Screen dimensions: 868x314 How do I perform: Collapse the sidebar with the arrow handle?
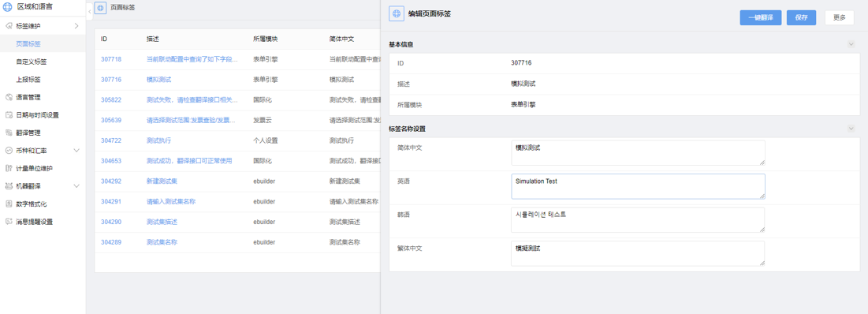tap(90, 11)
